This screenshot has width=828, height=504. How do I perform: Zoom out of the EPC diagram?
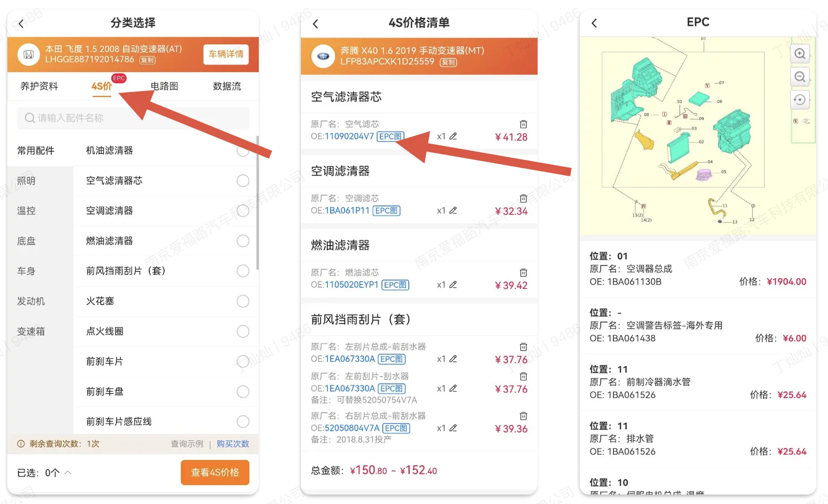pos(800,77)
